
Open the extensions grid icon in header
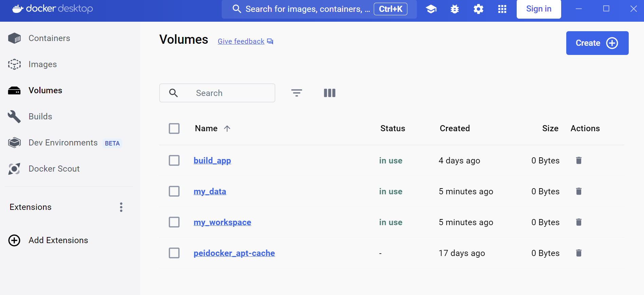502,9
